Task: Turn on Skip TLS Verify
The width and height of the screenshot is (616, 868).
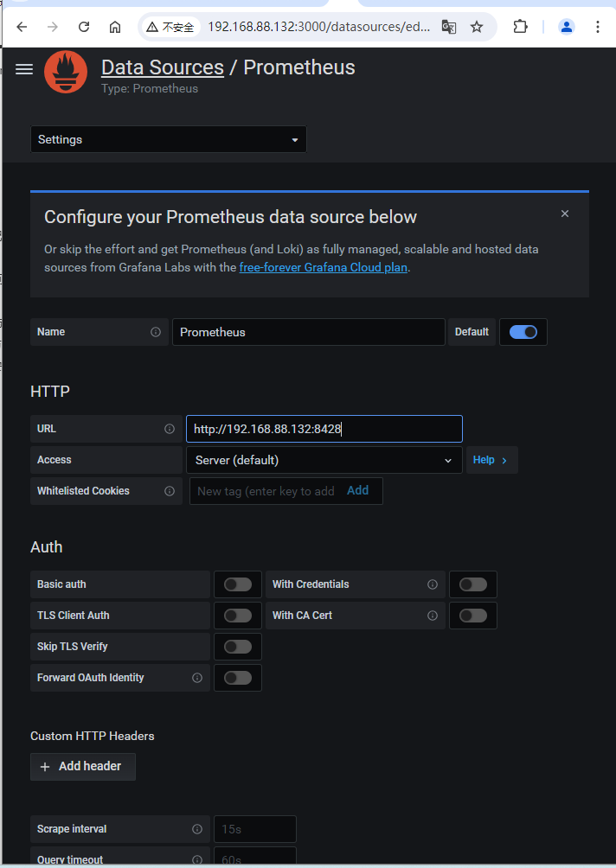Action: [x=238, y=647]
